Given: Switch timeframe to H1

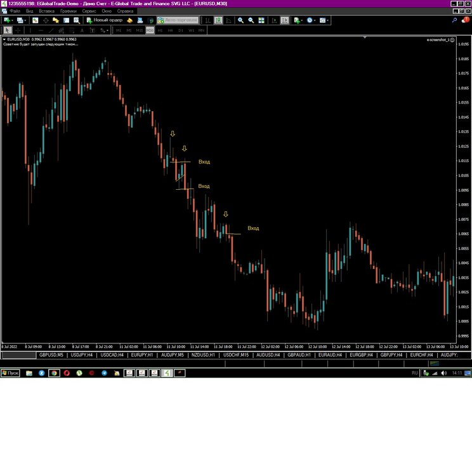Looking at the screenshot, I should point(160,30).
